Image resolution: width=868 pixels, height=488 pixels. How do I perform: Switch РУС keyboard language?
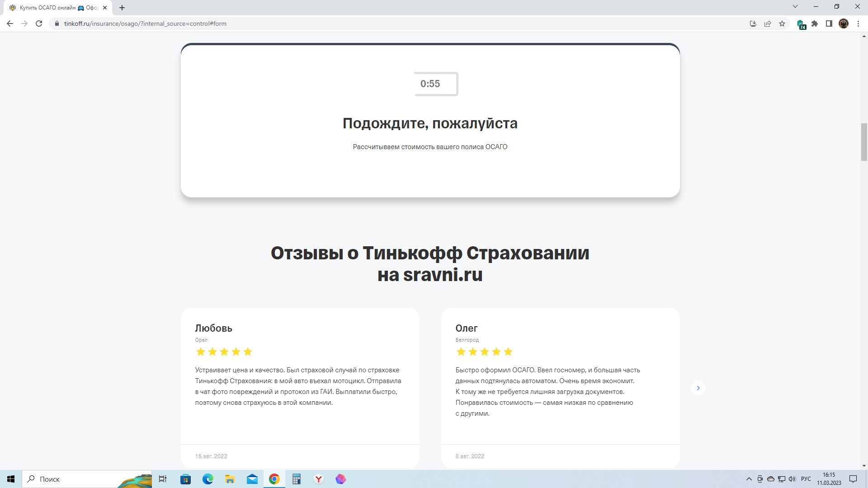pos(806,479)
